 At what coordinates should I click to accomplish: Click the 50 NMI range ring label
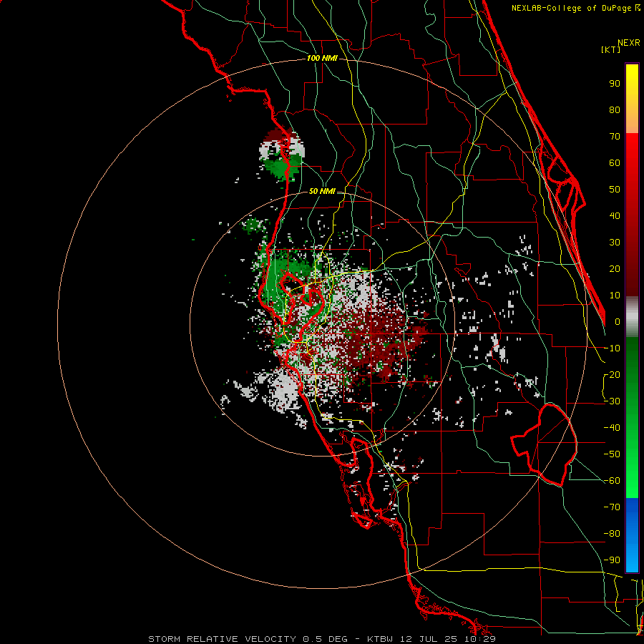click(321, 191)
